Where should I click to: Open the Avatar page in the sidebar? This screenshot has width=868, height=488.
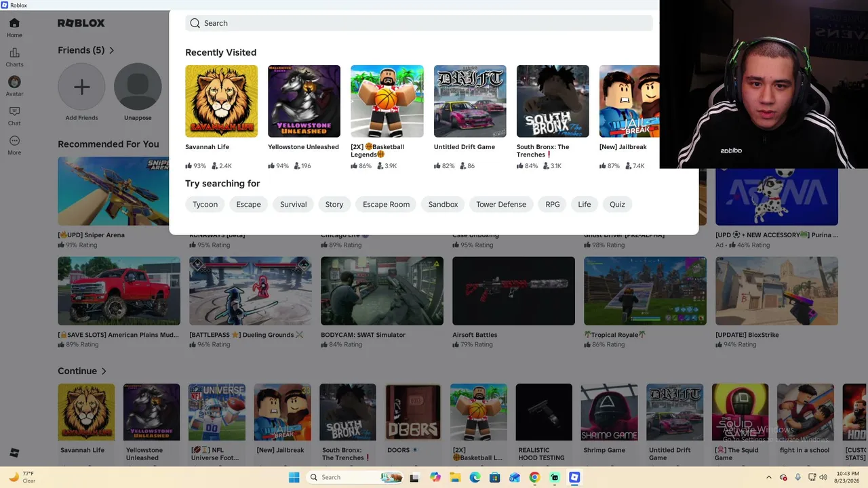(14, 82)
